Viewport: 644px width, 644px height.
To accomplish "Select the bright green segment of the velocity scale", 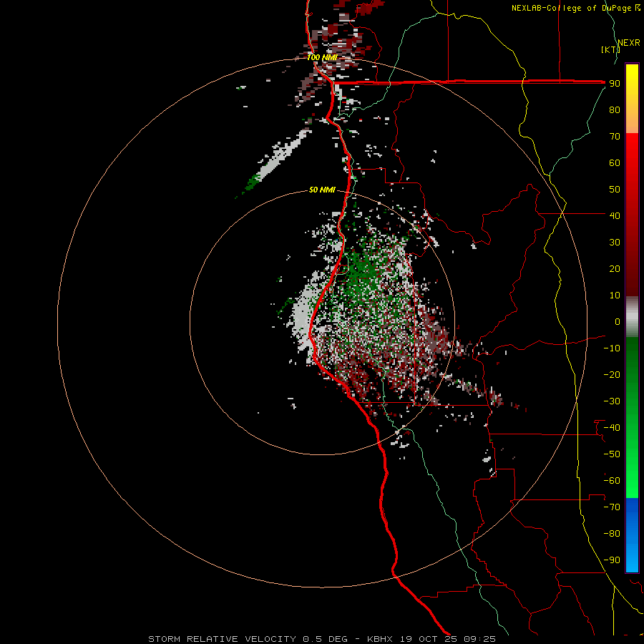I will click(x=632, y=418).
